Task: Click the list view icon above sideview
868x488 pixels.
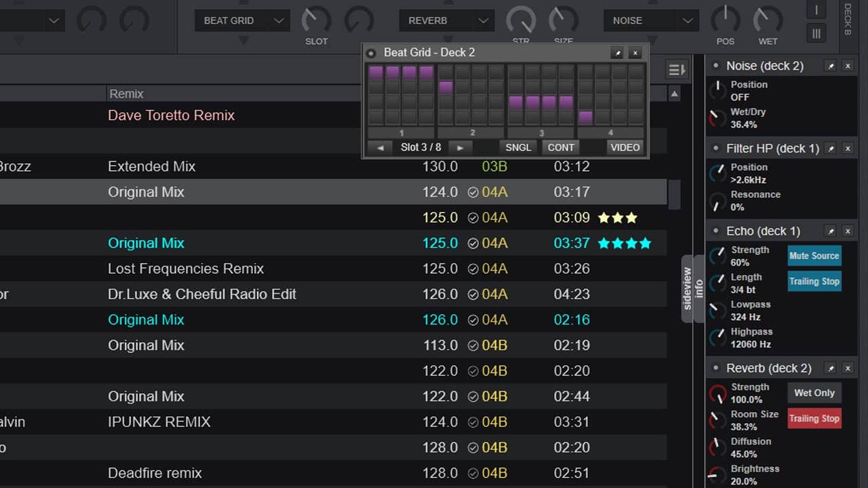Action: (x=675, y=69)
